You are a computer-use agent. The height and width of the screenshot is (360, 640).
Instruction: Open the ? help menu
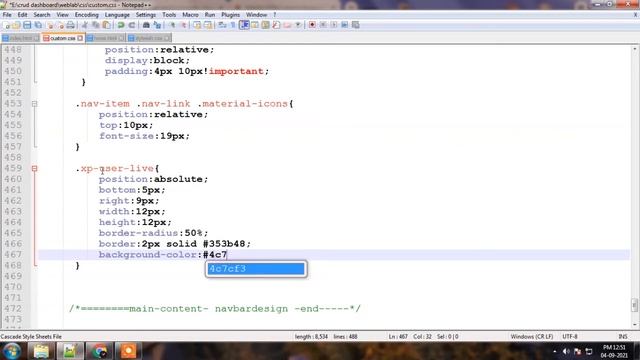pos(275,15)
